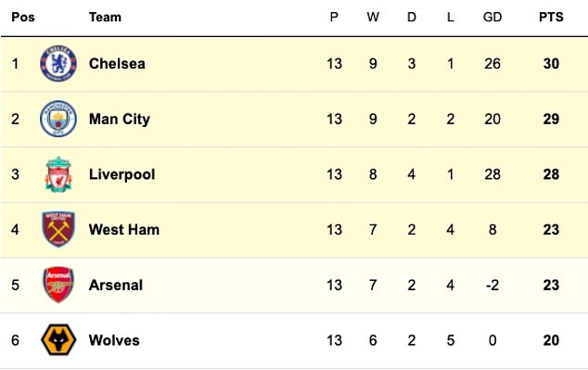The height and width of the screenshot is (370, 588).
Task: Sort table by PTS column header
Action: (551, 18)
